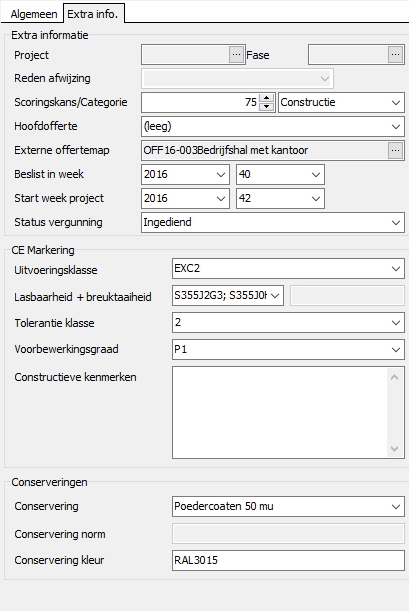This screenshot has height=611, width=409.
Task: Select the Extra info. tab
Action: pos(93,14)
